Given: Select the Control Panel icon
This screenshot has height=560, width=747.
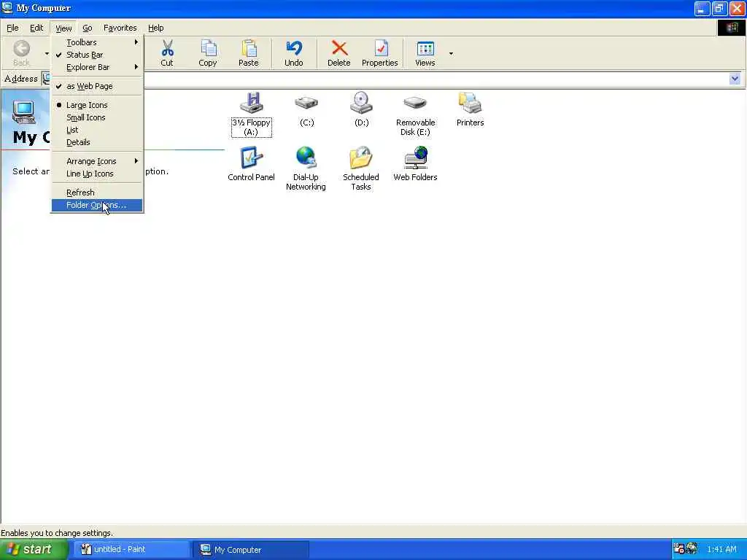Looking at the screenshot, I should [x=251, y=164].
